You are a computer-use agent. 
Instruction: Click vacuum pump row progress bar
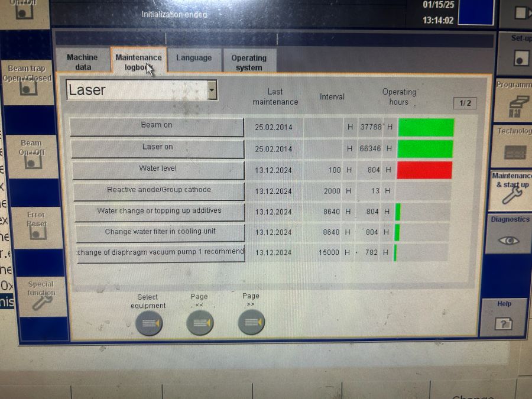click(x=421, y=253)
